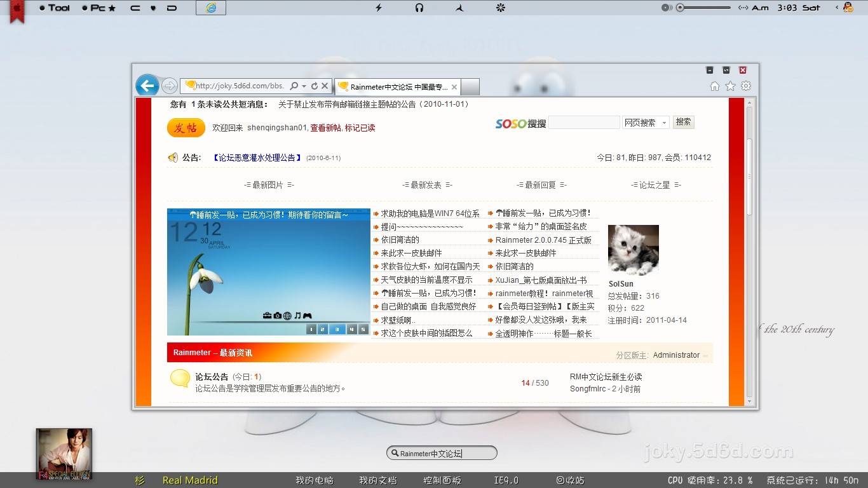This screenshot has width=868, height=488.
Task: Open 我的电脑 from bottom bar
Action: [x=314, y=480]
